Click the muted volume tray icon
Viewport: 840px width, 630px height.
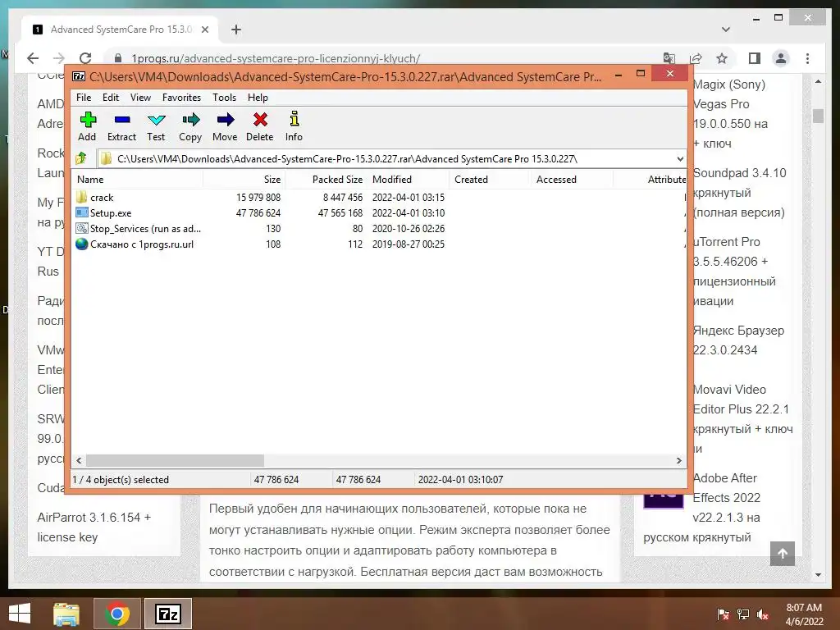(763, 614)
